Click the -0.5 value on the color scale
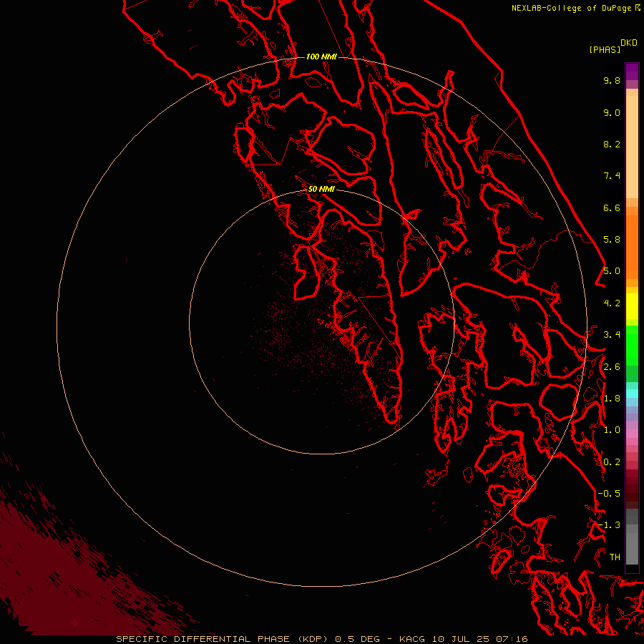 pyautogui.click(x=609, y=494)
